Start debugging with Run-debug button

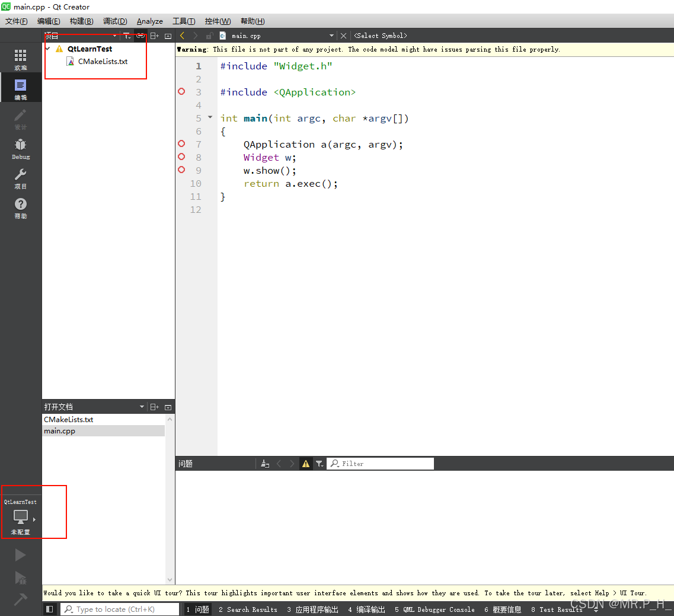coord(20,577)
